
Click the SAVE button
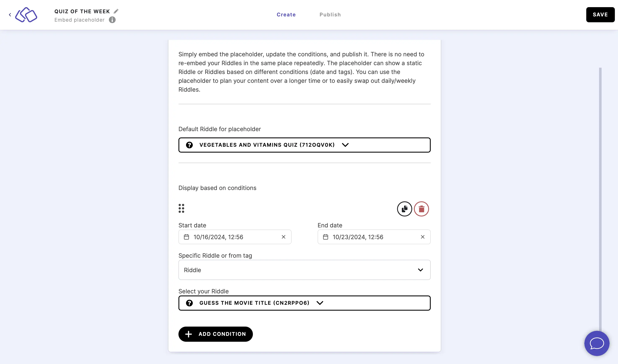(x=600, y=14)
